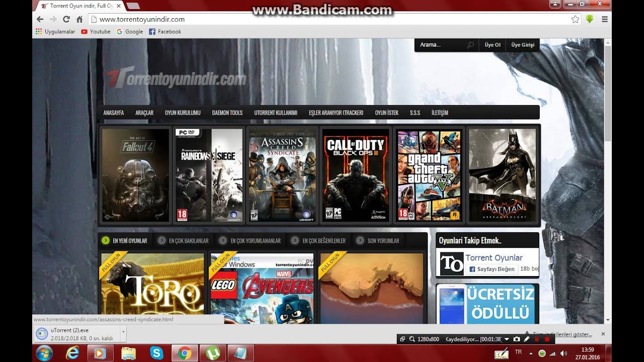Open the UTORRENT KULLANIMI menu item
Image resolution: width=644 pixels, height=362 pixels.
(276, 113)
